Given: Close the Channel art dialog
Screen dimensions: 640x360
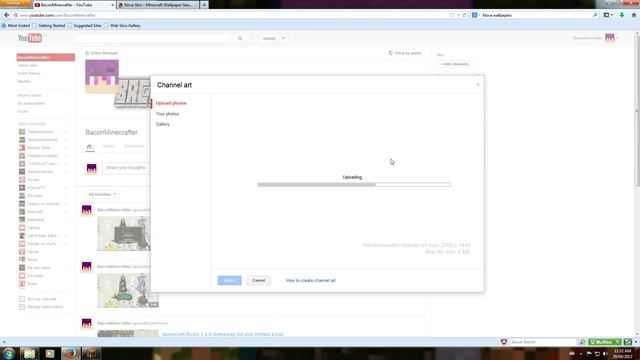Looking at the screenshot, I should point(478,84).
